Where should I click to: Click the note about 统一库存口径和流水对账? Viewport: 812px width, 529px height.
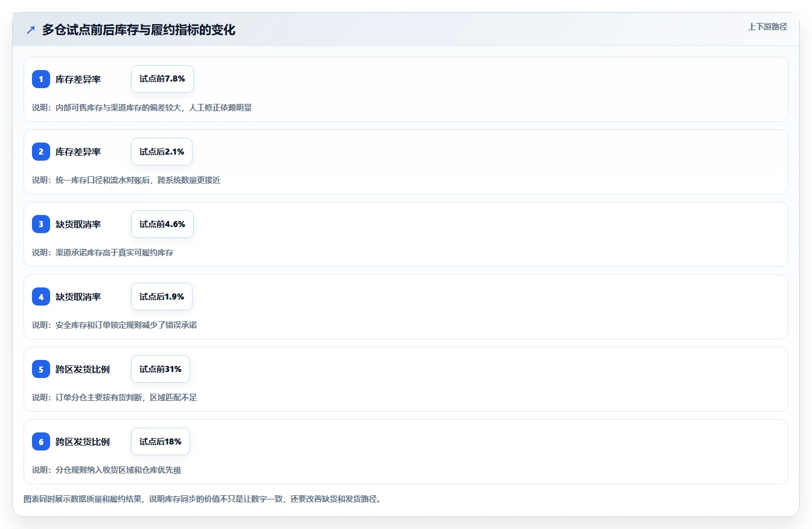126,180
